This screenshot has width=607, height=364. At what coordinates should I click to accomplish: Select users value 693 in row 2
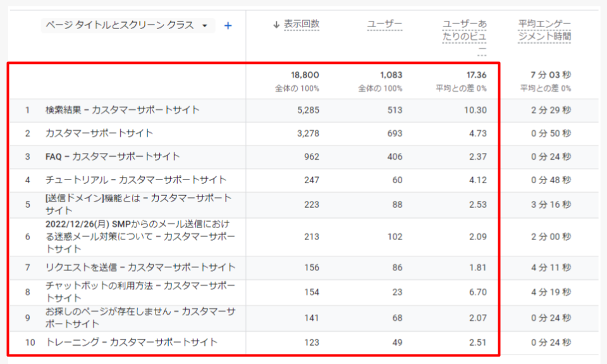[395, 133]
